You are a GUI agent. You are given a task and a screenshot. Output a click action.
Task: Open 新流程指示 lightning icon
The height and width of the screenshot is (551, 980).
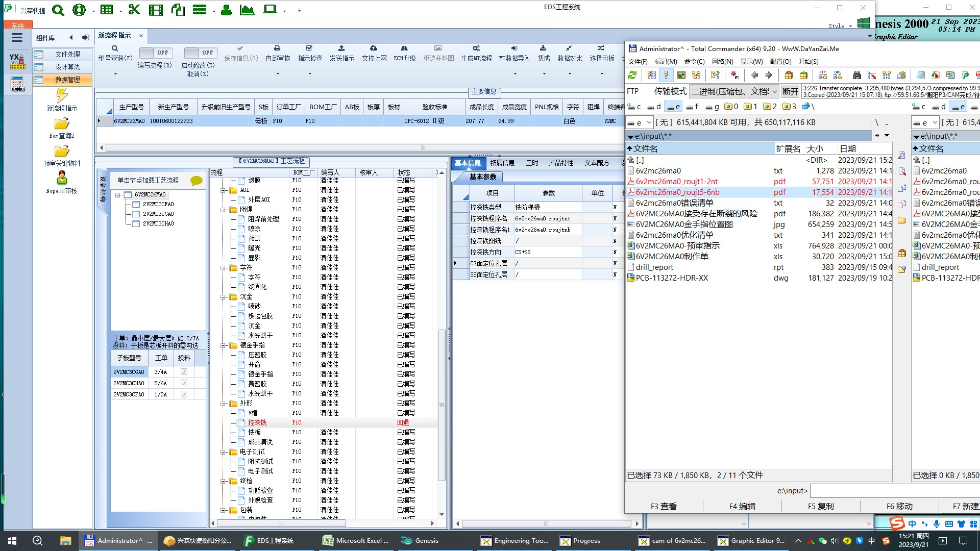(62, 95)
